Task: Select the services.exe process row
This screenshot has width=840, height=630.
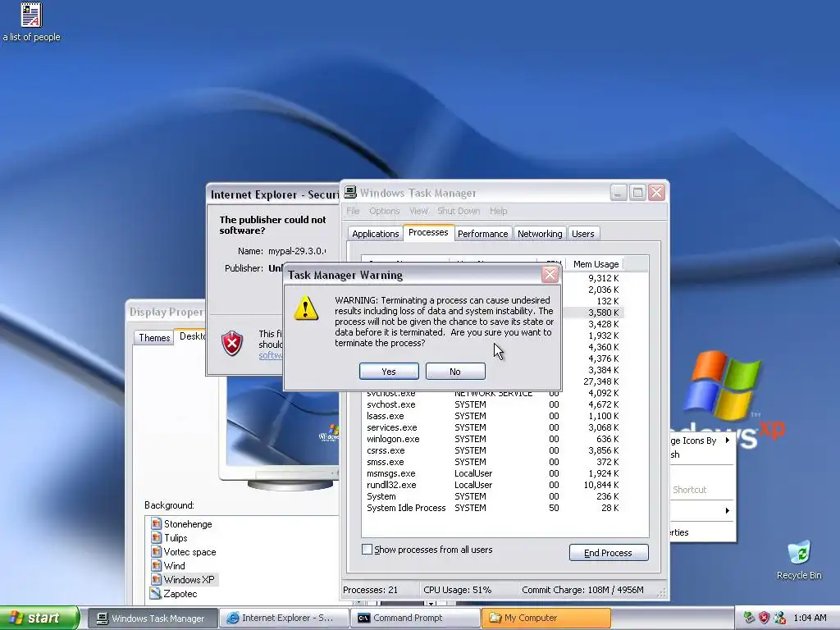Action: 493,427
